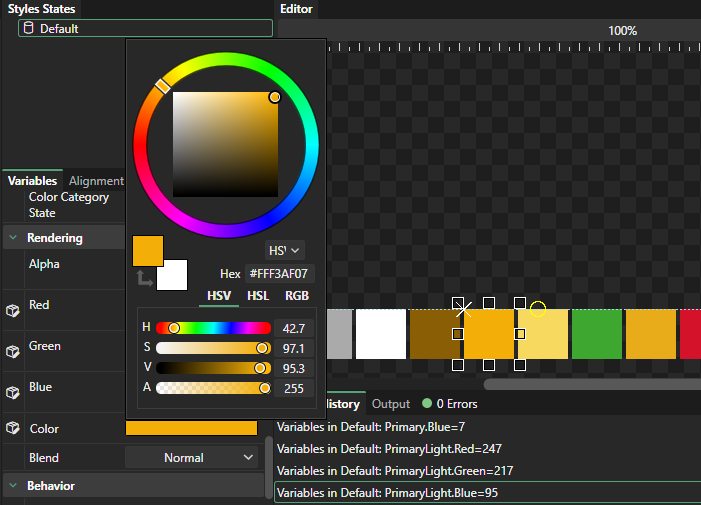Image resolution: width=701 pixels, height=505 pixels.
Task: Select the HSV color mode tab
Action: pos(218,296)
